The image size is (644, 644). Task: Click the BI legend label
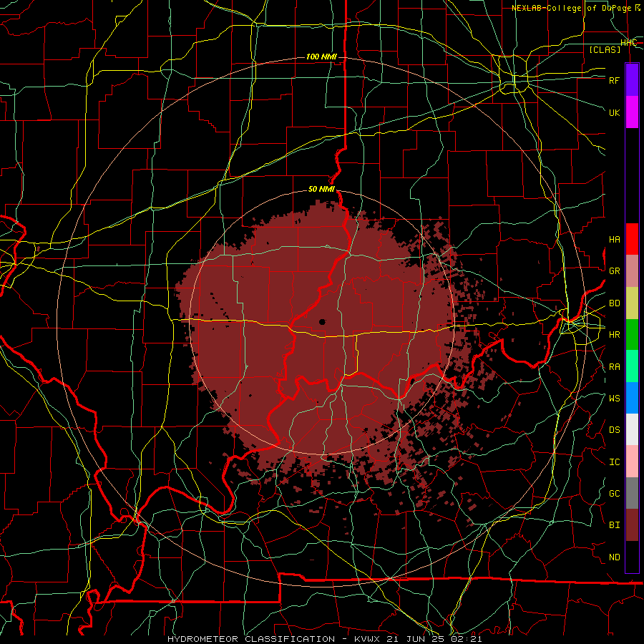(614, 525)
